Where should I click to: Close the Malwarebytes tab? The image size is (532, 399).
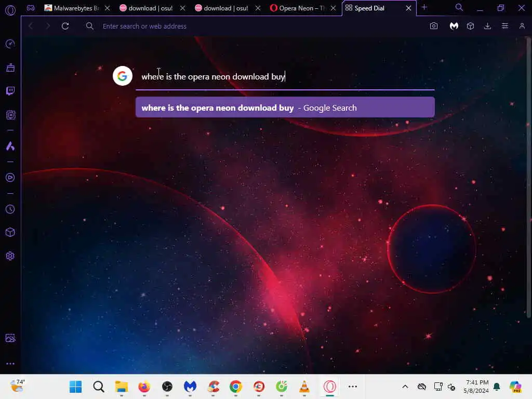107,8
